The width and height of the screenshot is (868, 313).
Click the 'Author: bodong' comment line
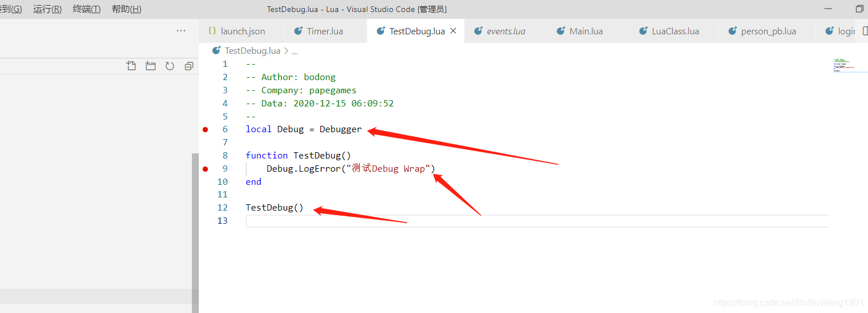290,77
